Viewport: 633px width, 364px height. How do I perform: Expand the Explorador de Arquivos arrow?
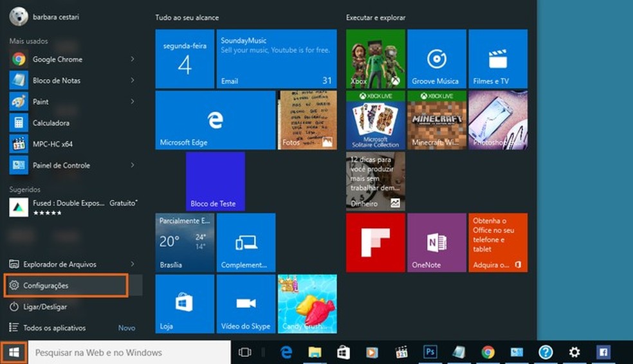(133, 264)
